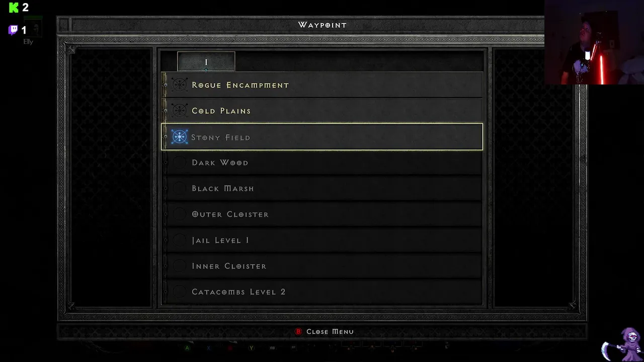Screen dimensions: 644x362
Task: Click the Twitch logo in stream overlay
Action: (13, 30)
